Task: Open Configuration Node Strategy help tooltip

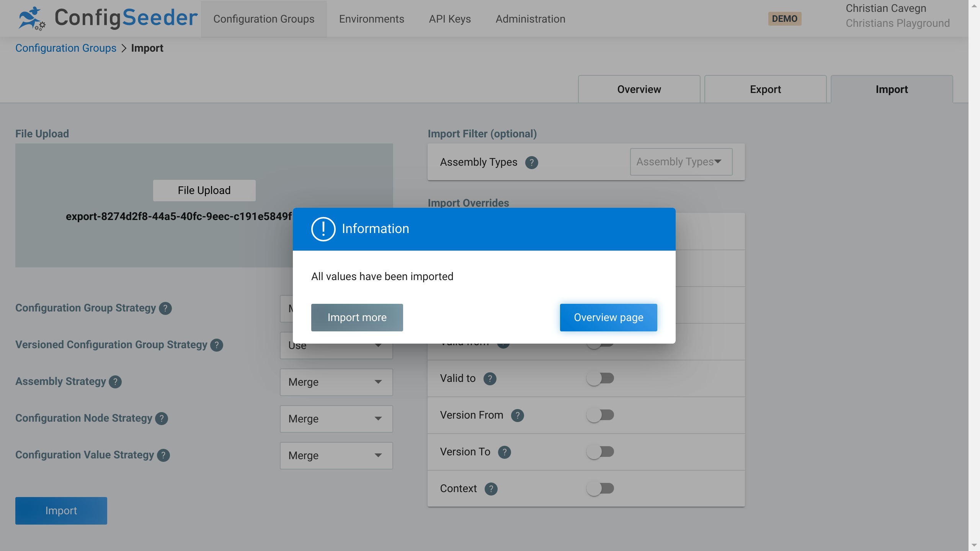Action: pyautogui.click(x=160, y=418)
